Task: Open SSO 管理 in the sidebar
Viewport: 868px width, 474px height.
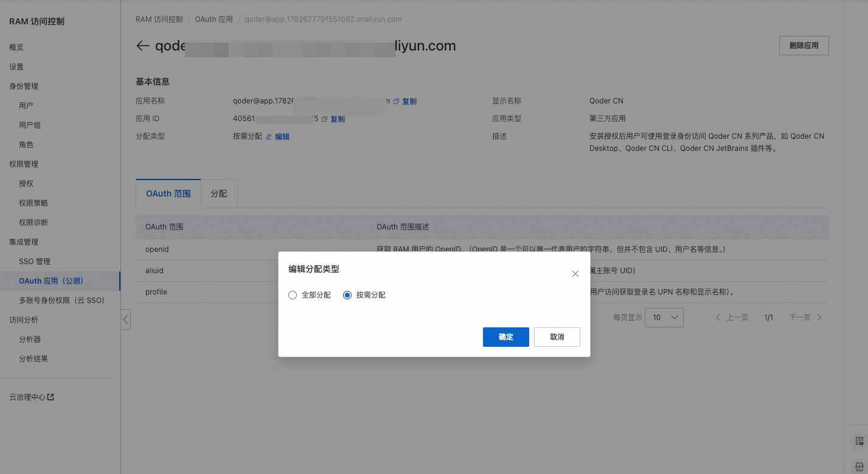Action: (35, 262)
